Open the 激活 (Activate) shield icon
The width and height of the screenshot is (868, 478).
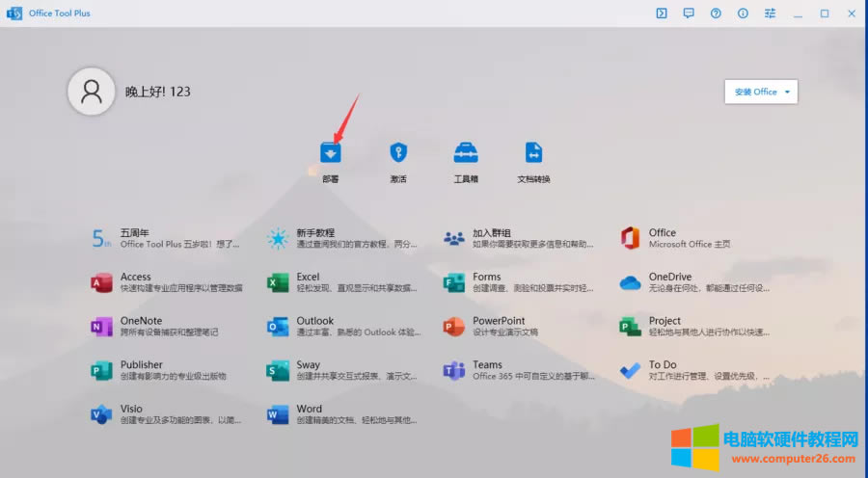[398, 153]
